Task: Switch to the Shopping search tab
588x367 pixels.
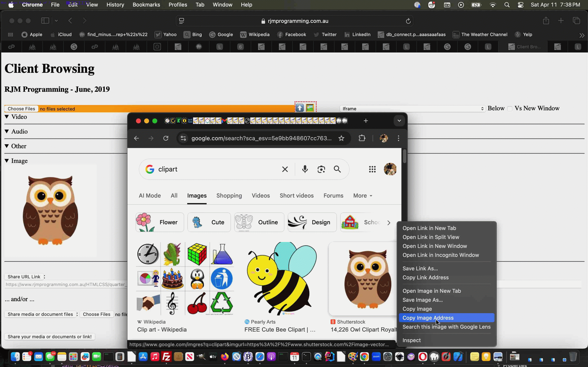Action: [x=229, y=195]
